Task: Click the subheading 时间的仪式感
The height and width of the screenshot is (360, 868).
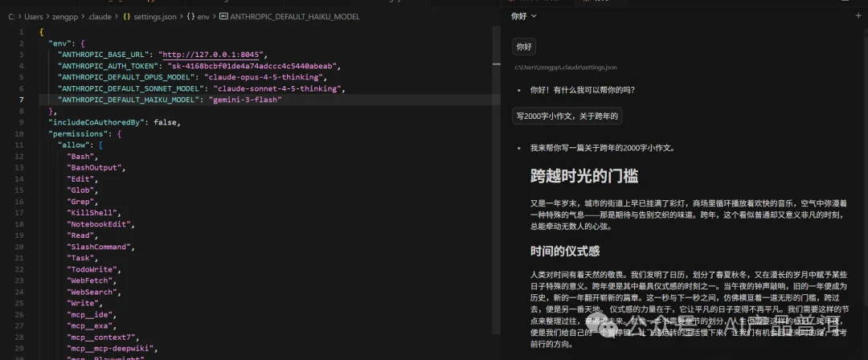Action: click(x=565, y=251)
